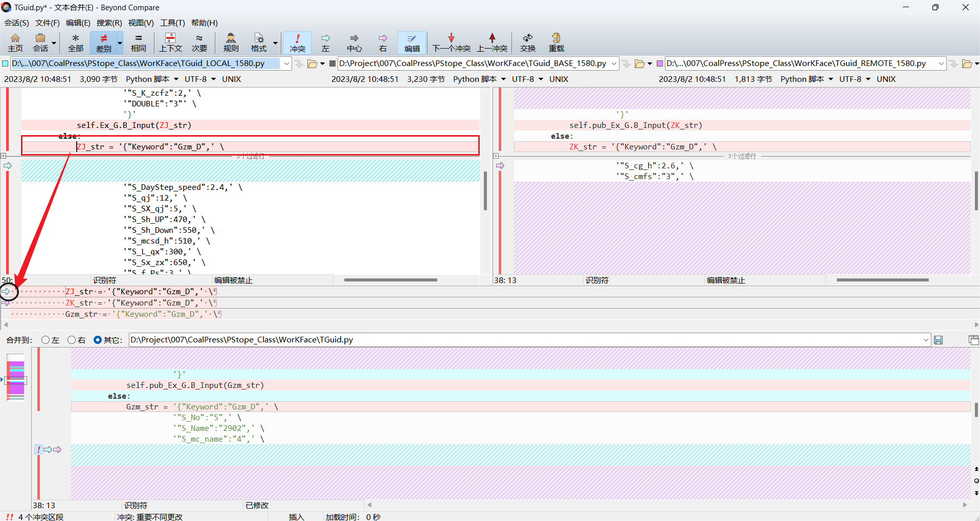Expand 会话 toolbar dropdown arrow
This screenshot has height=521, width=980.
pyautogui.click(x=54, y=43)
